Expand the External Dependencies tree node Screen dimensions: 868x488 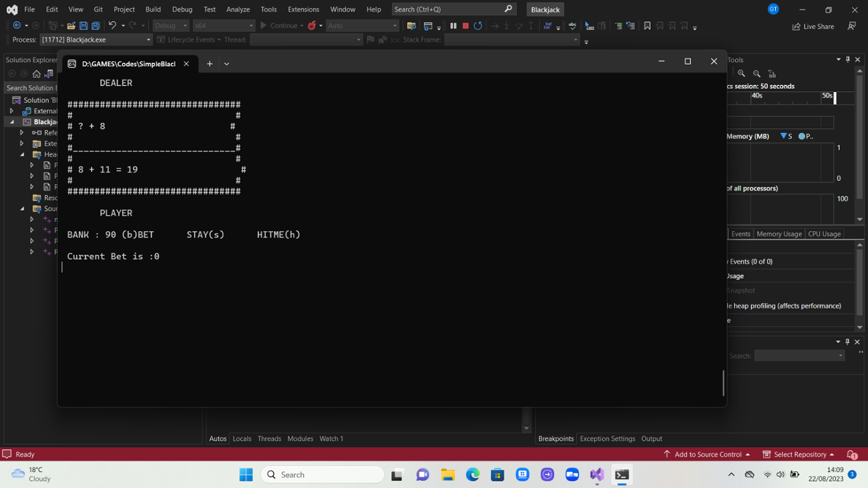click(12, 111)
